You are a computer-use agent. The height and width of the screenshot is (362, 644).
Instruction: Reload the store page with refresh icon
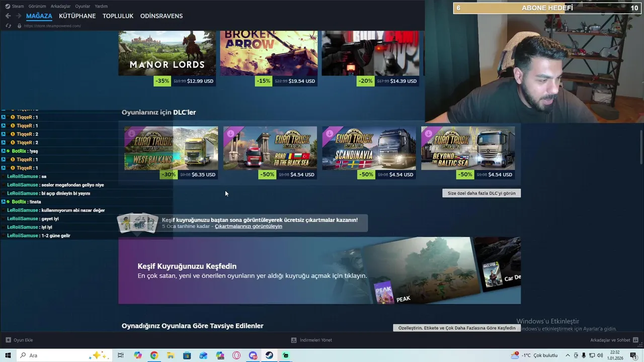(9, 26)
